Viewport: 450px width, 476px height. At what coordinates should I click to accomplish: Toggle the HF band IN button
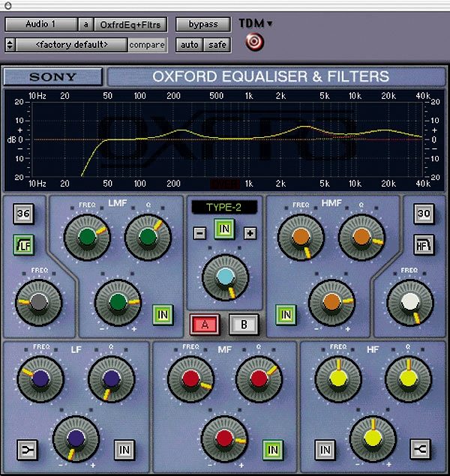[x=325, y=450]
